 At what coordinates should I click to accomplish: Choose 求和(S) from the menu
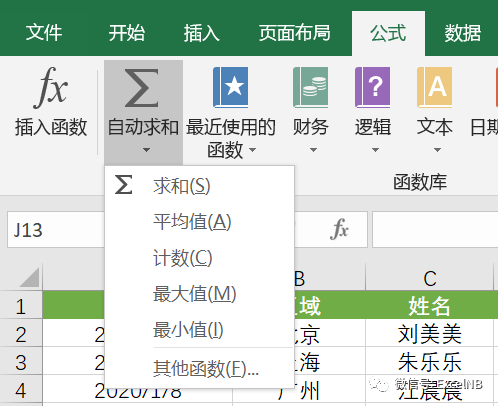click(x=199, y=186)
